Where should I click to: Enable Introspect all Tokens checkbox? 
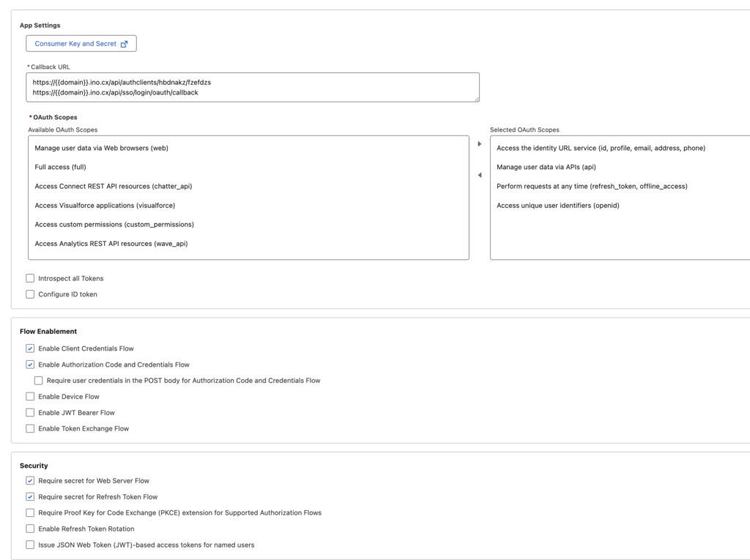30,278
